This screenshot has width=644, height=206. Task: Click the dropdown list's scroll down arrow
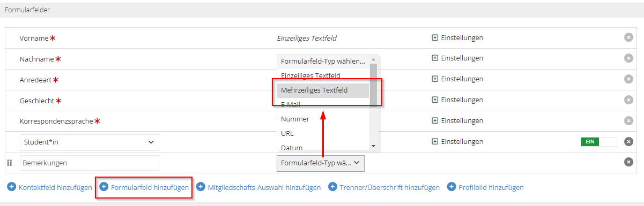[373, 146]
